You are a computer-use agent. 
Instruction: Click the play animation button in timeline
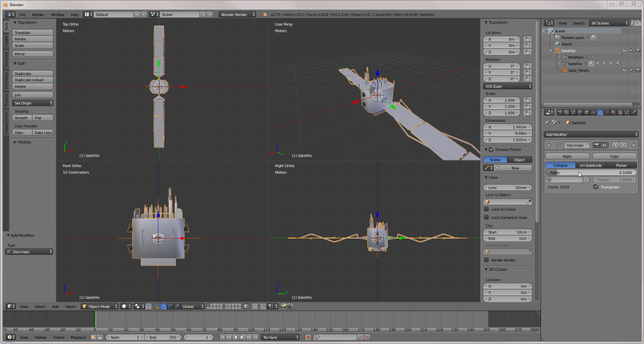click(x=242, y=337)
